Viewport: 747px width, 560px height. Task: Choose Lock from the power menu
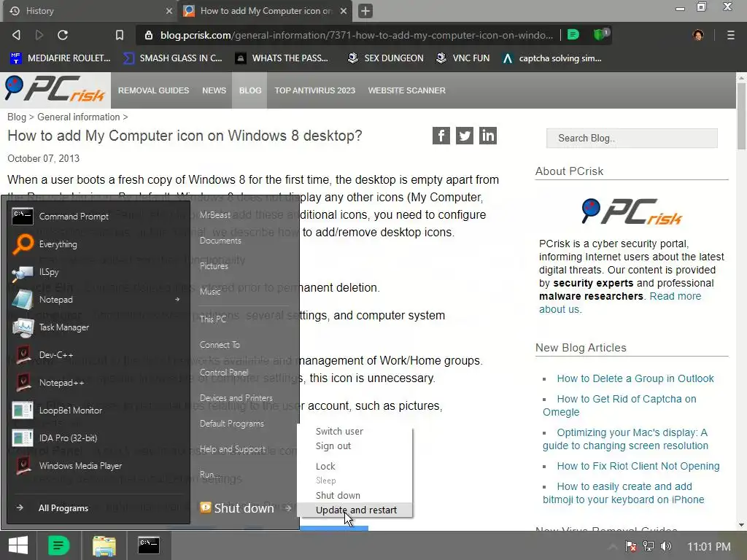[x=325, y=466]
